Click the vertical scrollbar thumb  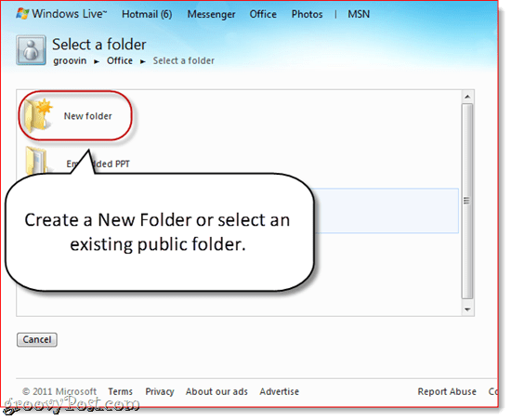pyautogui.click(x=467, y=201)
